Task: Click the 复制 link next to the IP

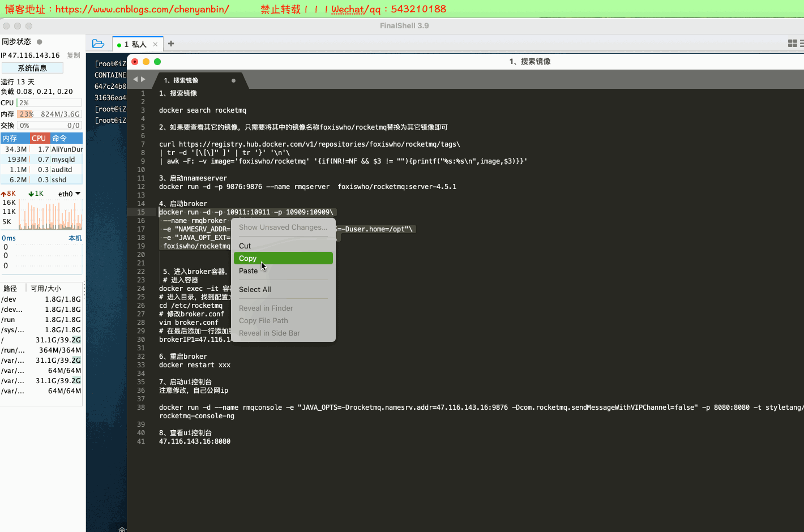Action: [x=74, y=55]
